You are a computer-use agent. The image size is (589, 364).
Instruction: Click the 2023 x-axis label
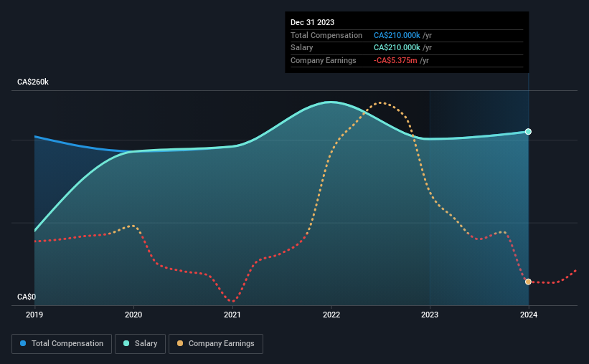[x=430, y=315]
